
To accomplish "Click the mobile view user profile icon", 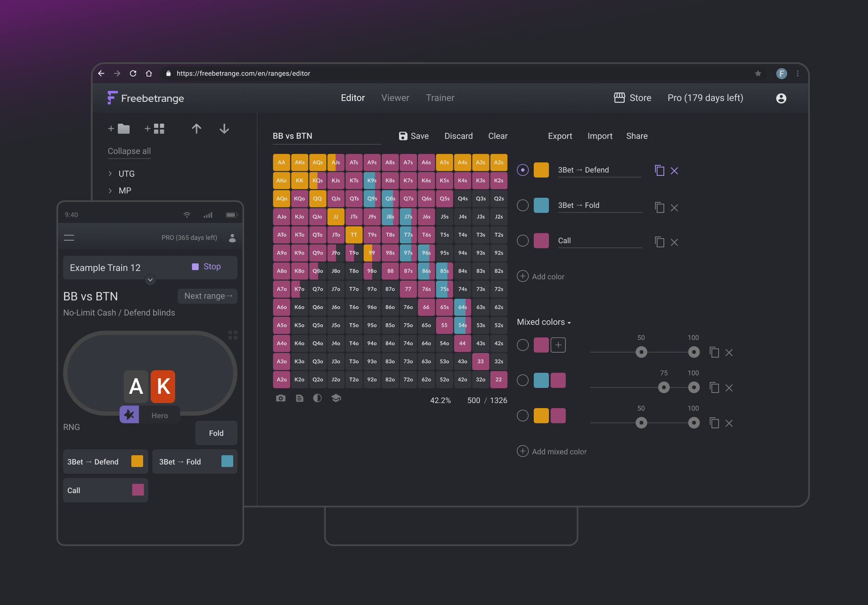I will (232, 238).
